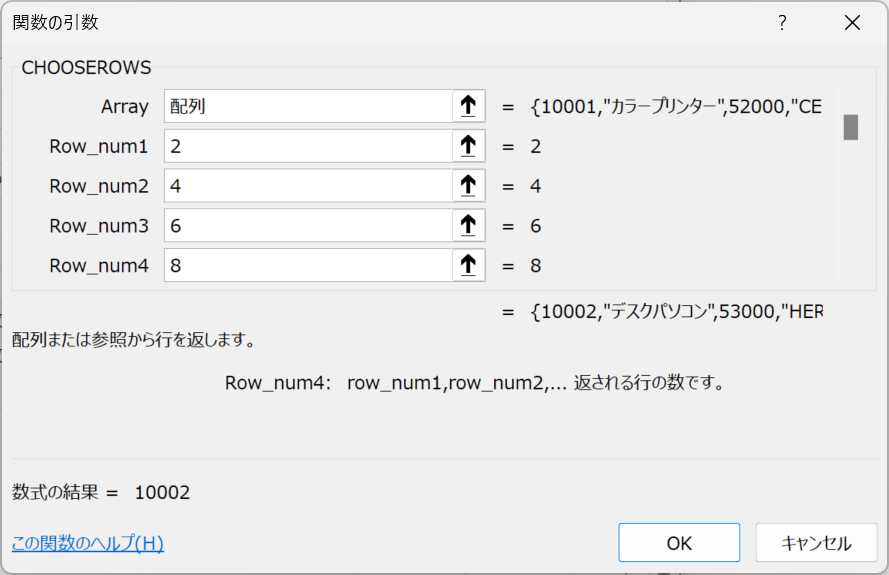Click the Array label text
This screenshot has height=575, width=889.
pos(125,107)
